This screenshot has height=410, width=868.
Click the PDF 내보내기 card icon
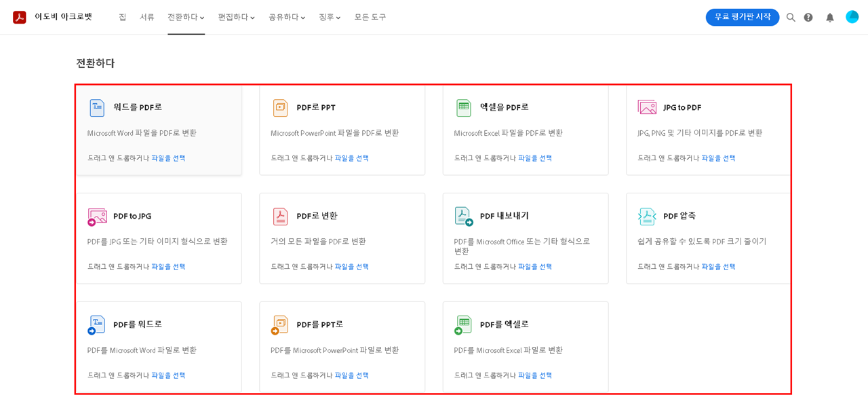(x=464, y=217)
